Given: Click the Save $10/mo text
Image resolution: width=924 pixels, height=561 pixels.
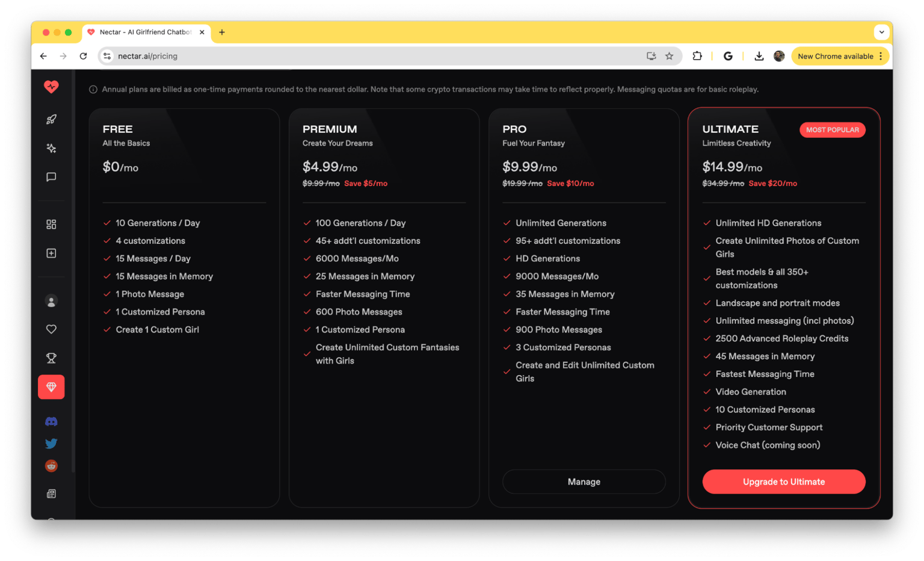Looking at the screenshot, I should point(570,184).
